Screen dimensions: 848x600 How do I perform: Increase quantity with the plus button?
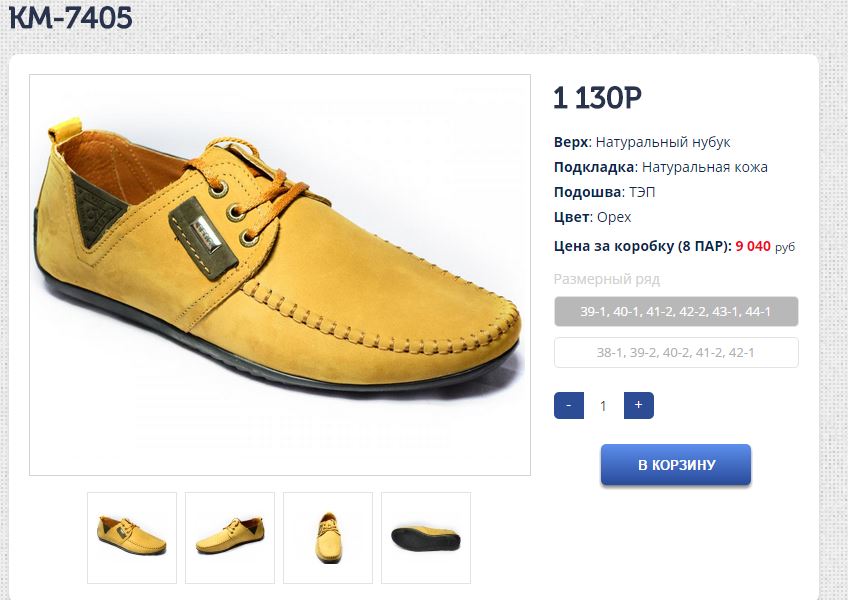point(638,405)
